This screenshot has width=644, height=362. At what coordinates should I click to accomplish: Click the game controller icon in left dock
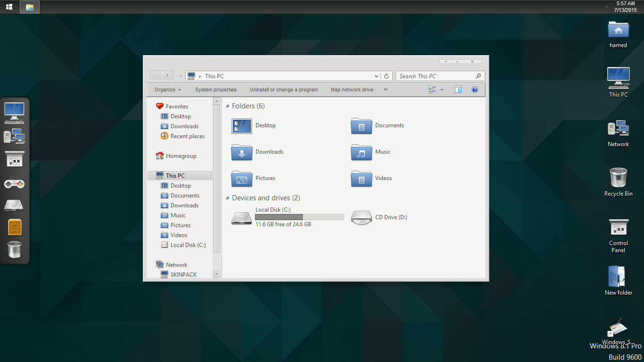(14, 183)
